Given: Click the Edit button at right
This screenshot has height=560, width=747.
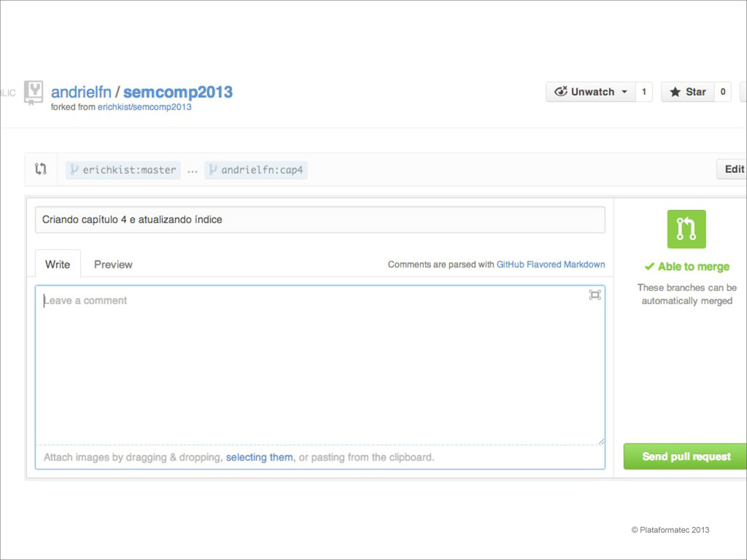Looking at the screenshot, I should [x=732, y=169].
